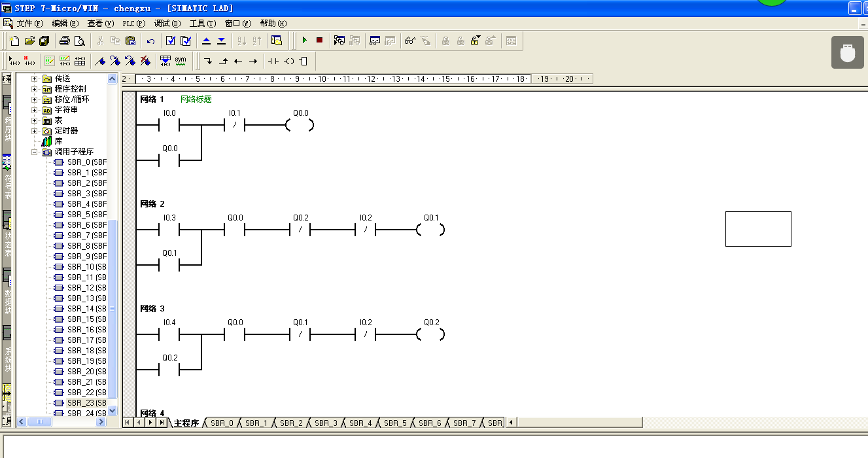Delete network with the red X icon
The height and width of the screenshot is (458, 868).
click(x=29, y=61)
